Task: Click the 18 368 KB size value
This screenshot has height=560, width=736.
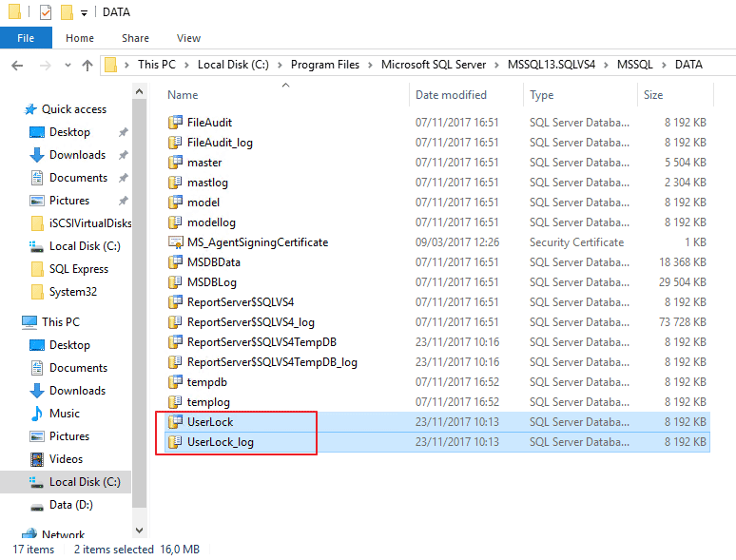Action: point(682,261)
